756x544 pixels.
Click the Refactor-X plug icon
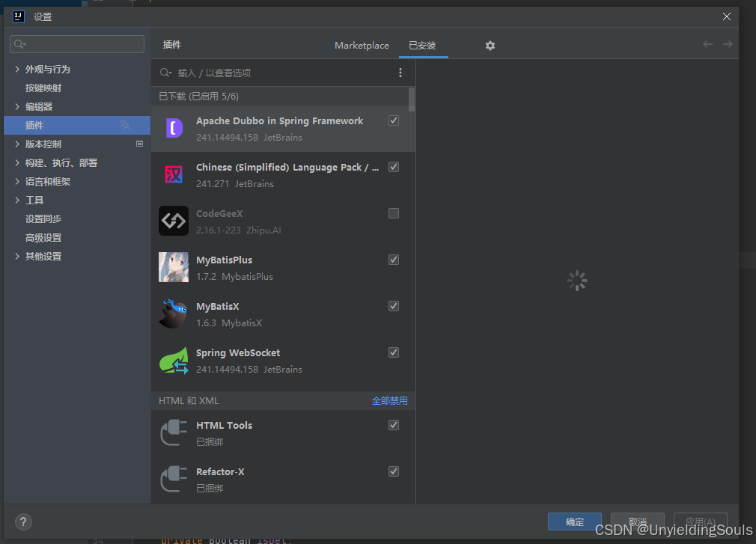point(174,479)
